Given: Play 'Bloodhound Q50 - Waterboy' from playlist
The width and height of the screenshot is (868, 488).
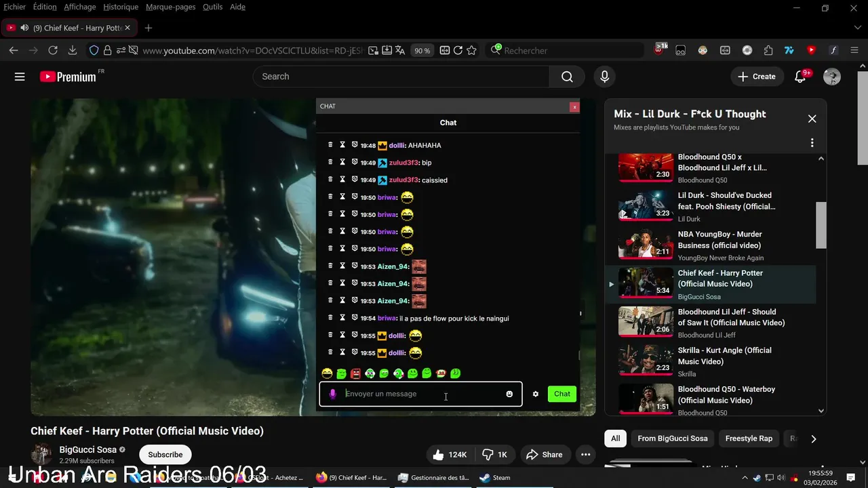Looking at the screenshot, I should [x=711, y=400].
